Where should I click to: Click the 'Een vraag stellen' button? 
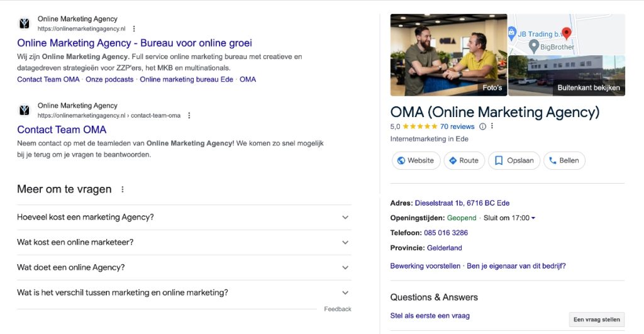point(596,320)
